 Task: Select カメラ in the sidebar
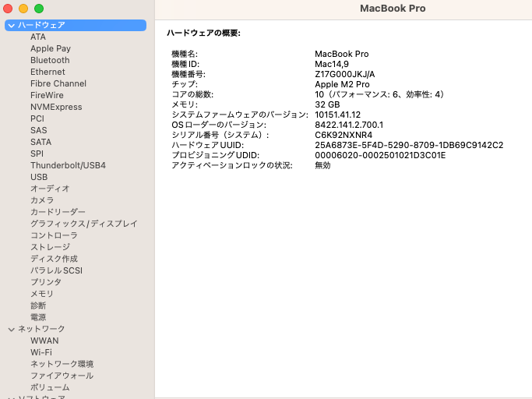point(42,200)
